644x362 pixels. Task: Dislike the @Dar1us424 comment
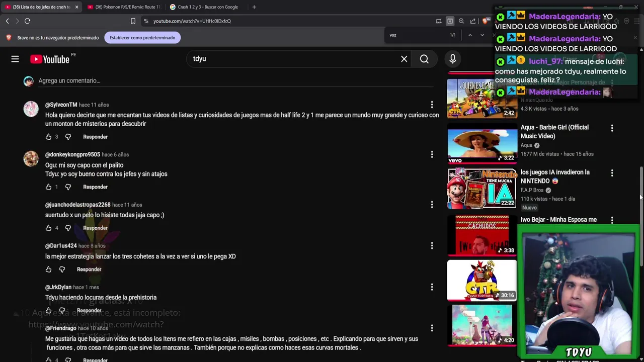(x=62, y=269)
